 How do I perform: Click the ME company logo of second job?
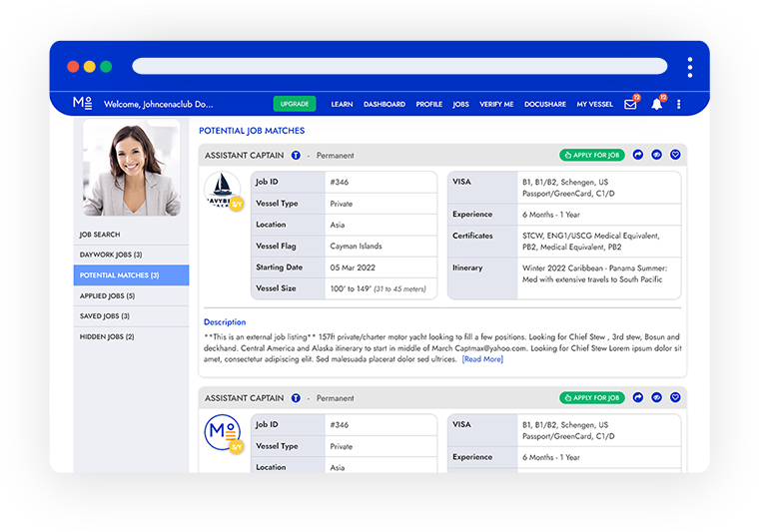223,432
